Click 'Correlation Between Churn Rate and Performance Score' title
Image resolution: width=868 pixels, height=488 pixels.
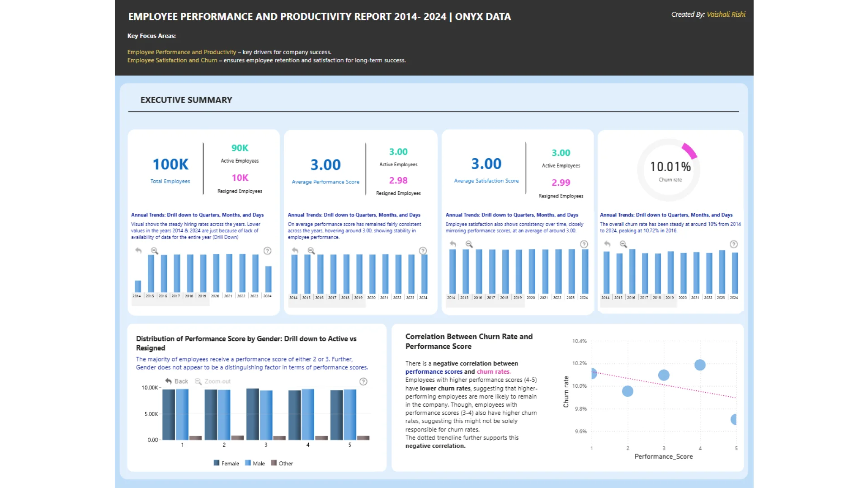pyautogui.click(x=469, y=341)
